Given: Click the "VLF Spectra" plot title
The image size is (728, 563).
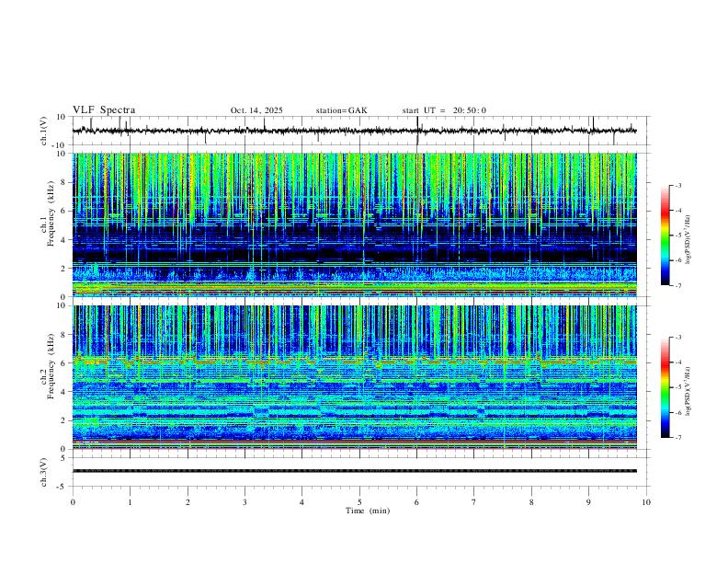Looking at the screenshot, I should [104, 110].
